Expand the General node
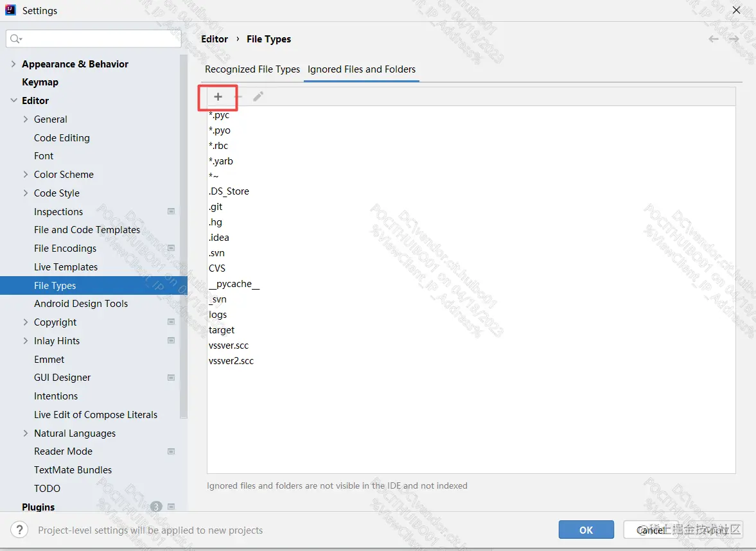The height and width of the screenshot is (551, 756). pos(26,119)
